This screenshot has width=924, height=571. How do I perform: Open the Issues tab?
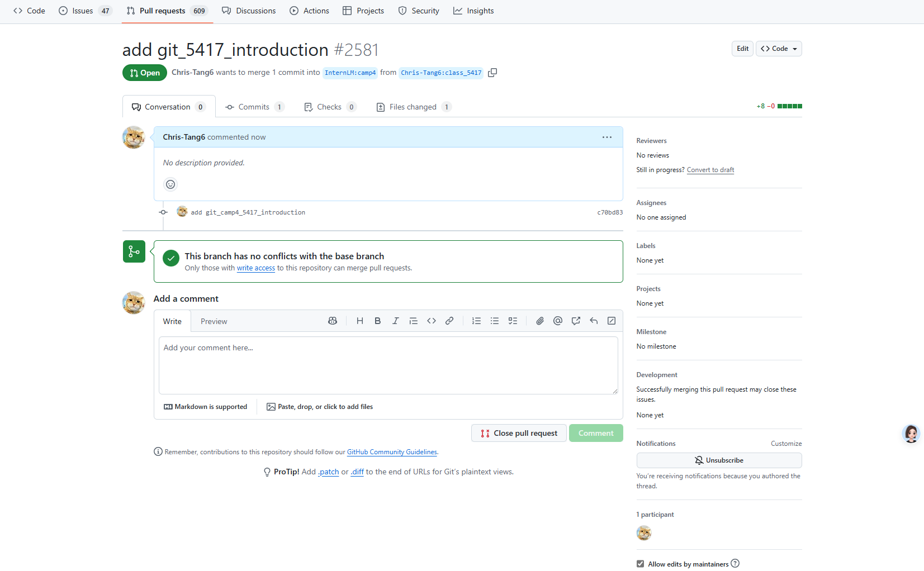click(86, 11)
